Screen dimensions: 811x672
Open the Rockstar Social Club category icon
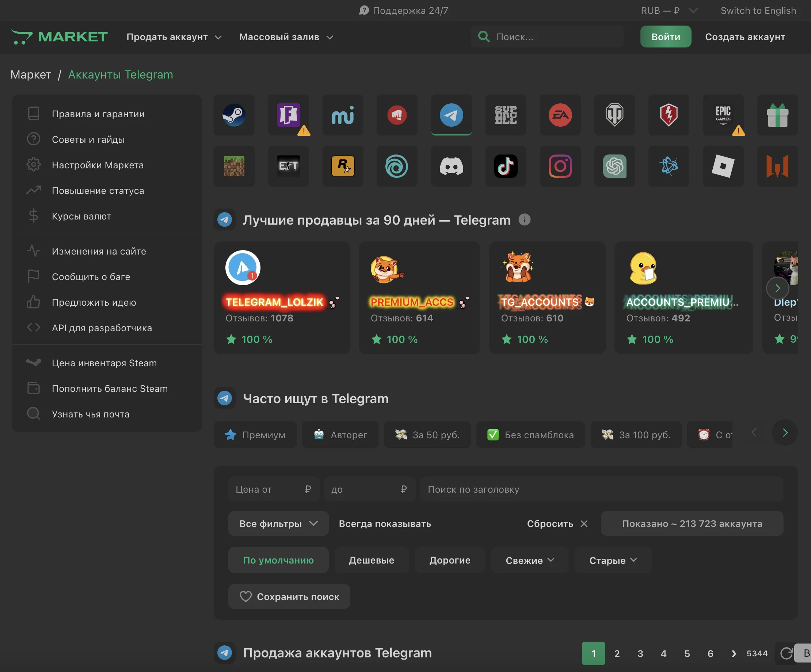point(343,167)
